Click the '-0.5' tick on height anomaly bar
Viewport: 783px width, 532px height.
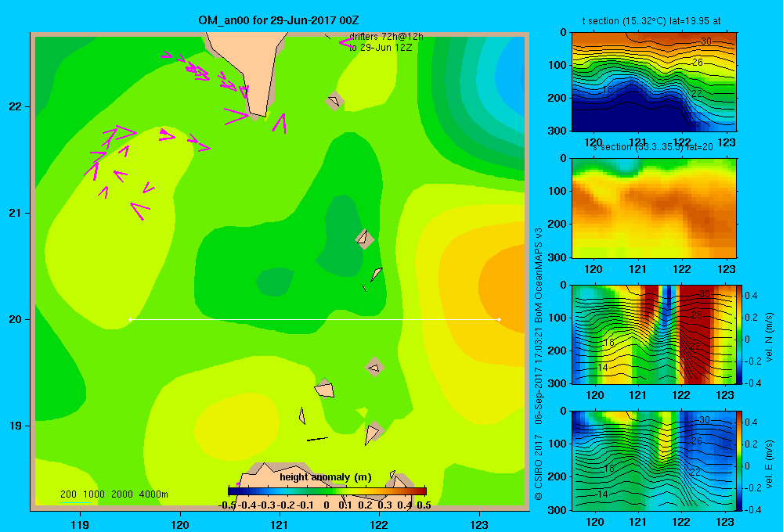coord(227,505)
